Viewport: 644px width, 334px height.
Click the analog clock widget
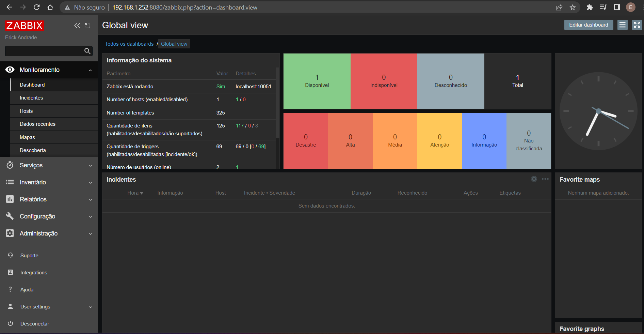click(x=598, y=111)
